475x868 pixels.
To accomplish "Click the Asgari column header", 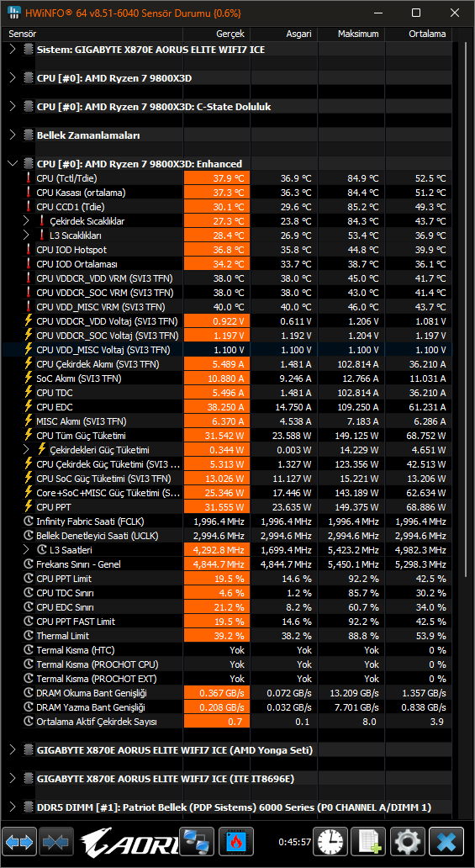I will (284, 34).
